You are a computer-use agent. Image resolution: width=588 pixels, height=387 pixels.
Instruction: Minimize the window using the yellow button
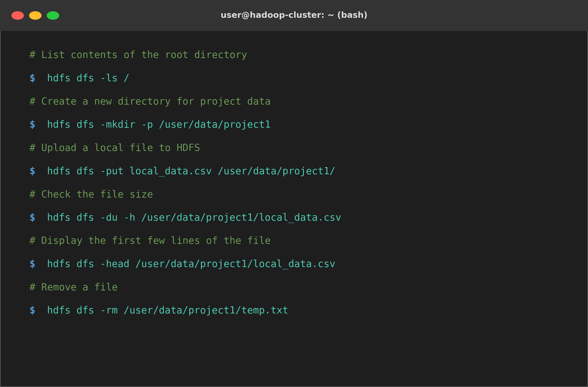(x=35, y=15)
